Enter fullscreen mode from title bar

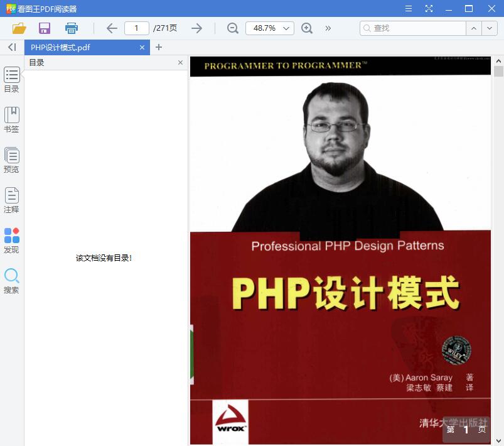(429, 9)
